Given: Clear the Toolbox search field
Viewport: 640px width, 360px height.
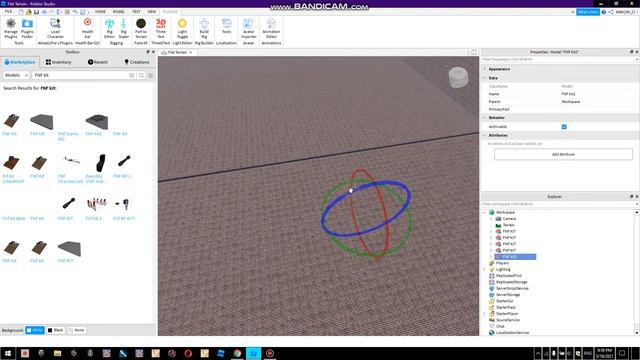Looking at the screenshot, I should [131, 75].
